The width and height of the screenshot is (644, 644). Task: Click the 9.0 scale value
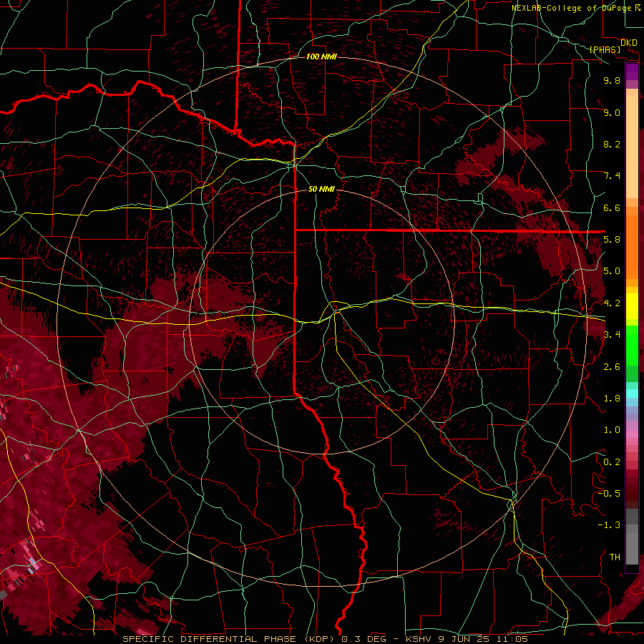(x=612, y=112)
